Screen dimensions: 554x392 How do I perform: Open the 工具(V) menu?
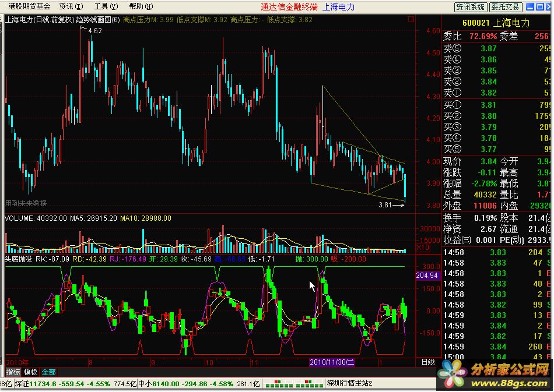(106, 6)
